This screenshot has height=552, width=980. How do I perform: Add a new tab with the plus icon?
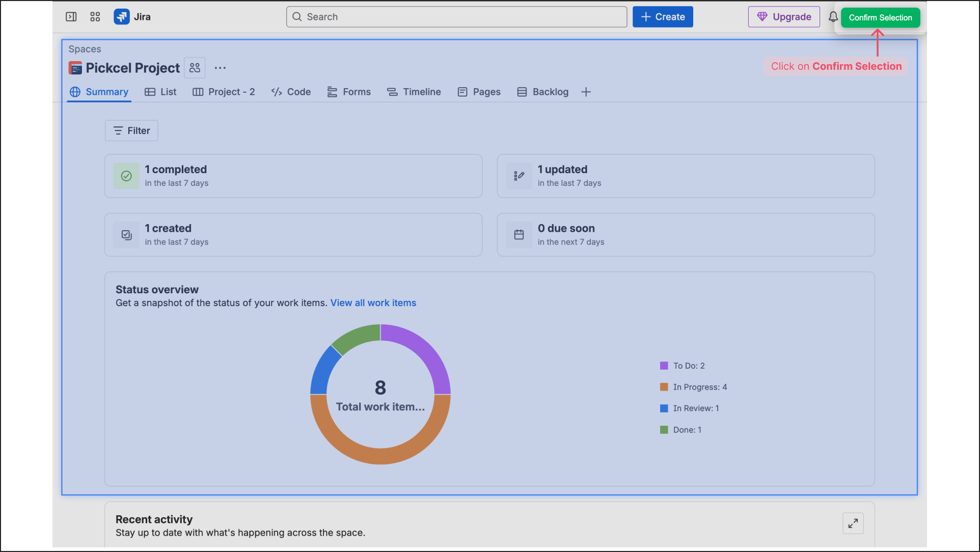(x=586, y=92)
